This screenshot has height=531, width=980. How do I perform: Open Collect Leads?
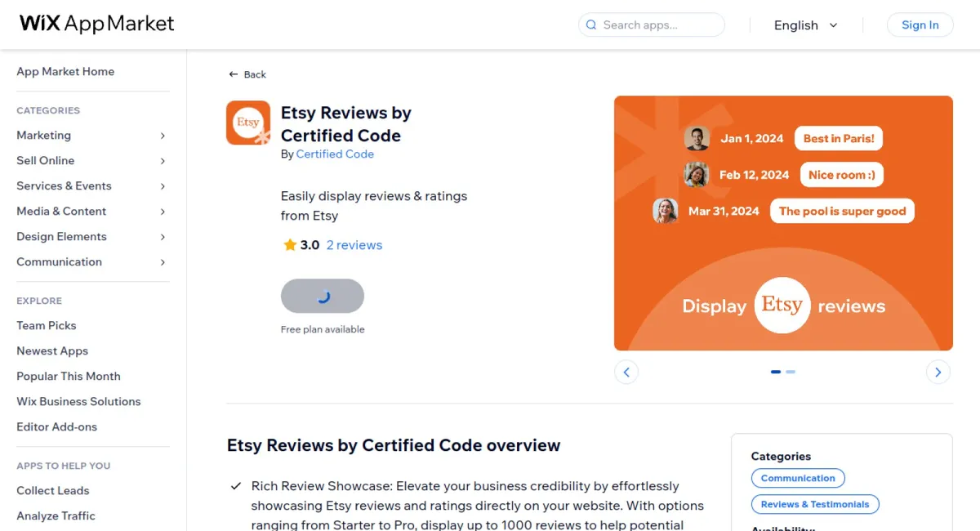[53, 490]
